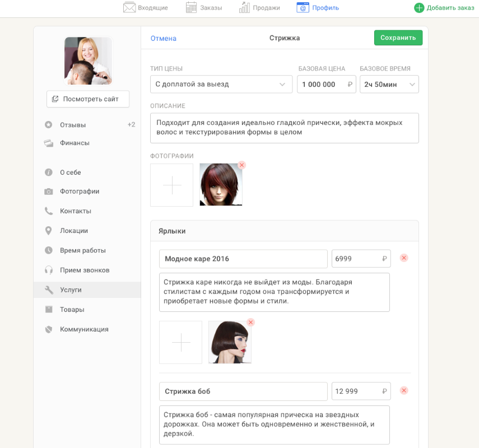Click the Стрижка боб name field
Viewport: 479px width, 448px height.
[x=243, y=391]
